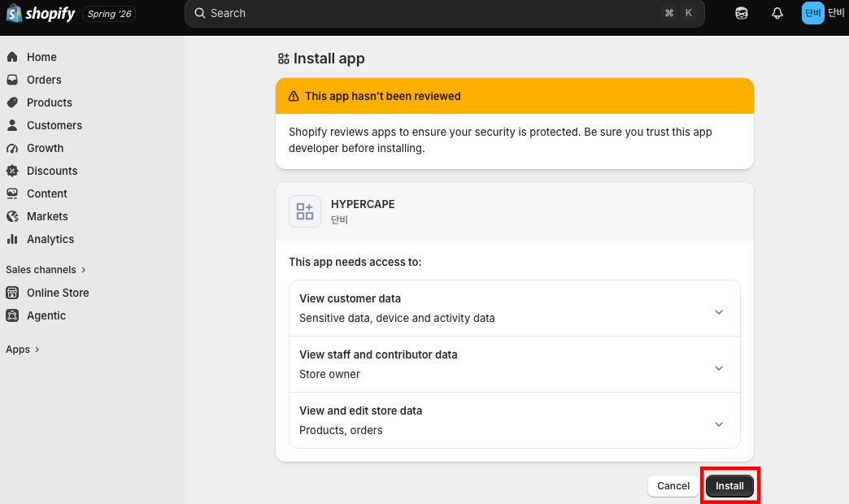849x504 pixels.
Task: Click the HYPERCAPE app name
Action: [x=363, y=204]
